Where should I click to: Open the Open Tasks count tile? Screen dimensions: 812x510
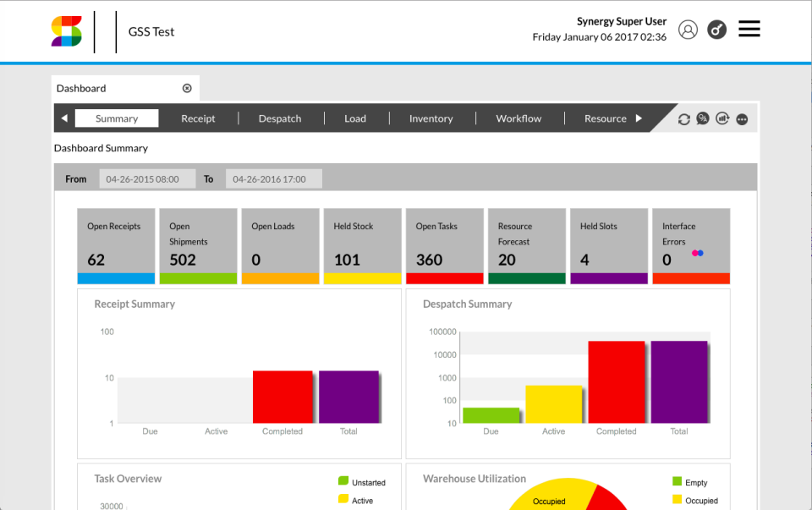[444, 245]
